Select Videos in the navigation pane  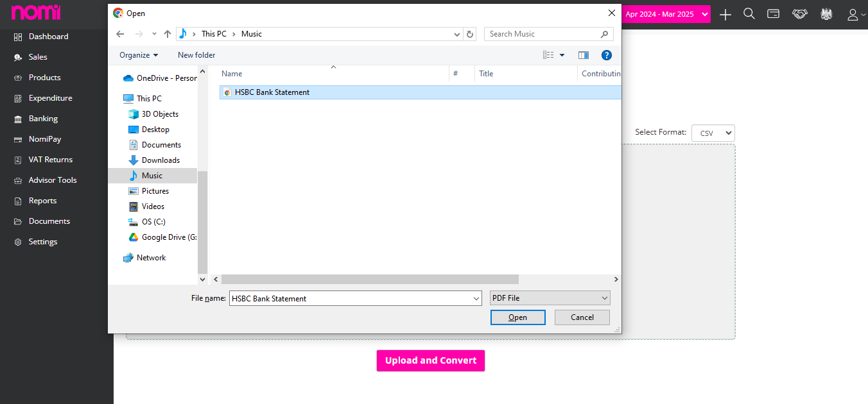tap(147, 206)
